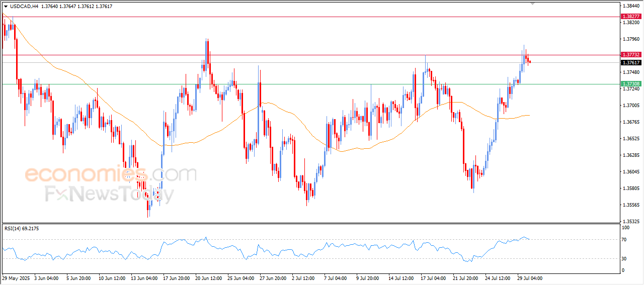644x285 pixels.
Task: Click the 14 Jul 12:00 time label
Action: [400, 278]
